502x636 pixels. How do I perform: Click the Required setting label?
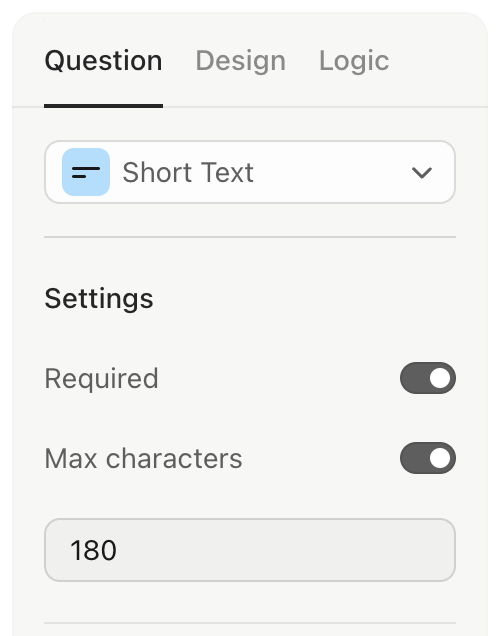click(101, 378)
